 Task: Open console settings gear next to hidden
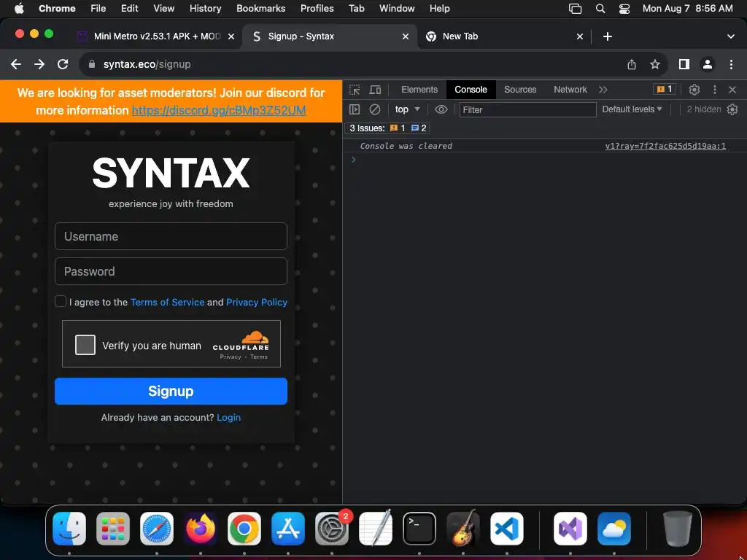point(732,109)
